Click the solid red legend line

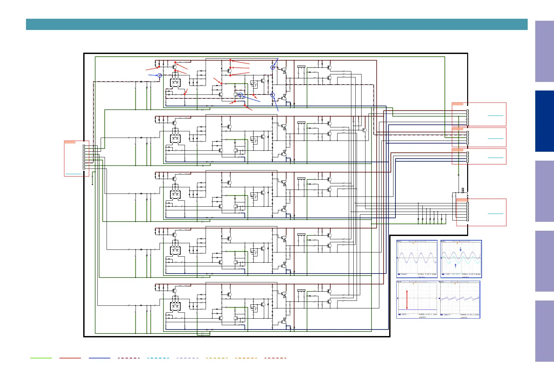[70, 358]
